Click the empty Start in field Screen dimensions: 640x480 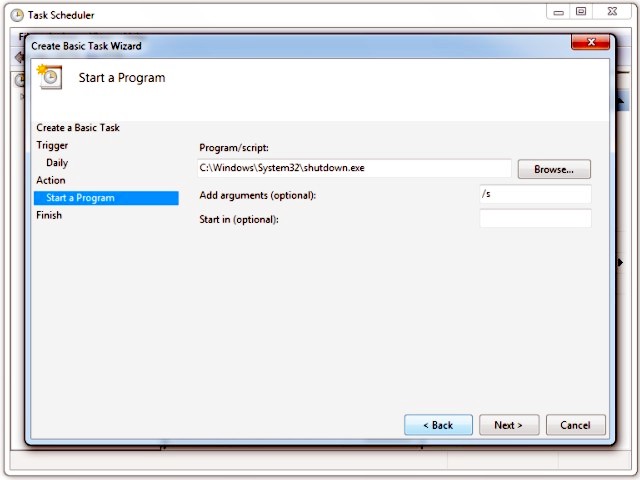tap(535, 218)
